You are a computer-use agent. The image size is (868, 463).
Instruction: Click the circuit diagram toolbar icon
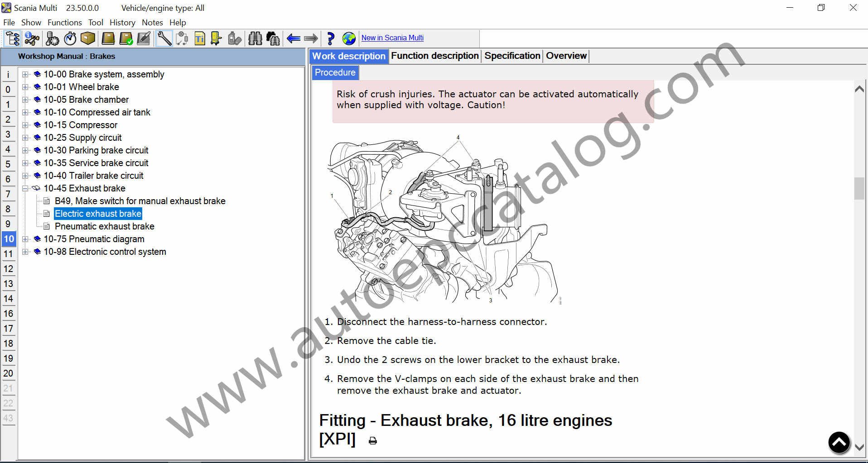click(182, 38)
